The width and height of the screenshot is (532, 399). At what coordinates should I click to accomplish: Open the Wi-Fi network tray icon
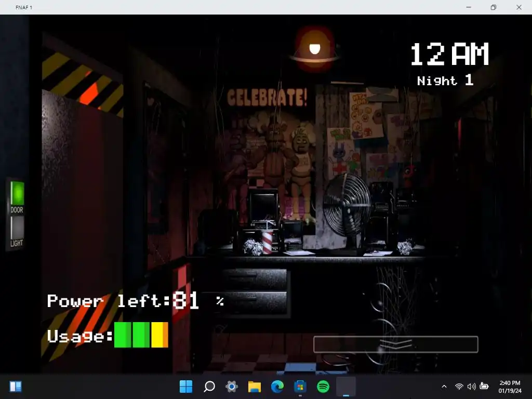click(459, 387)
